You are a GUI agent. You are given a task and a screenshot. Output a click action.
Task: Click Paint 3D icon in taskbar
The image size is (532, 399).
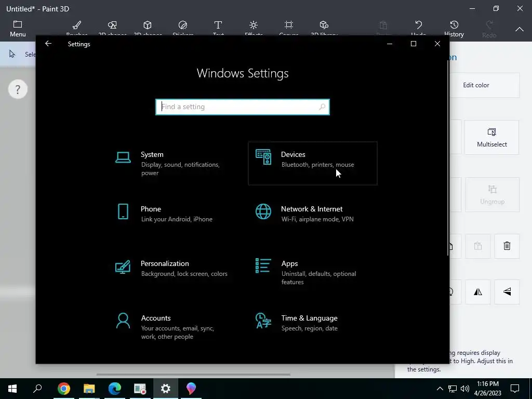191,389
